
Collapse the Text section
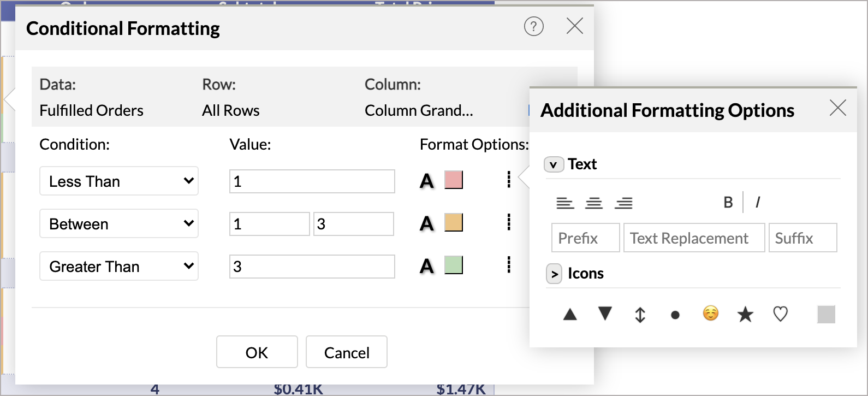[554, 164]
